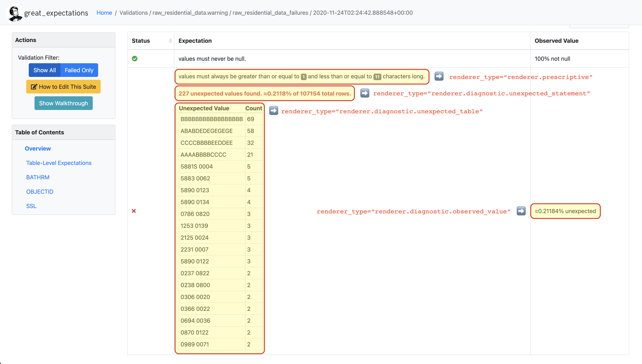The image size is (642, 364).
Task: Click the SSL table of contents link
Action: [x=31, y=205]
